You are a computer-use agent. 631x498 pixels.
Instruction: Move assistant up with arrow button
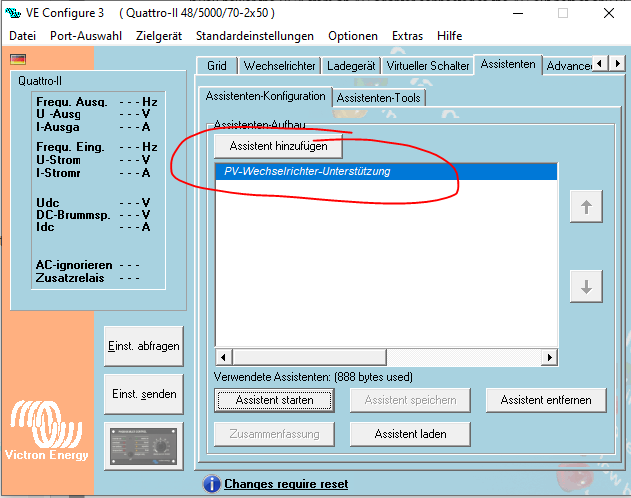(x=586, y=208)
